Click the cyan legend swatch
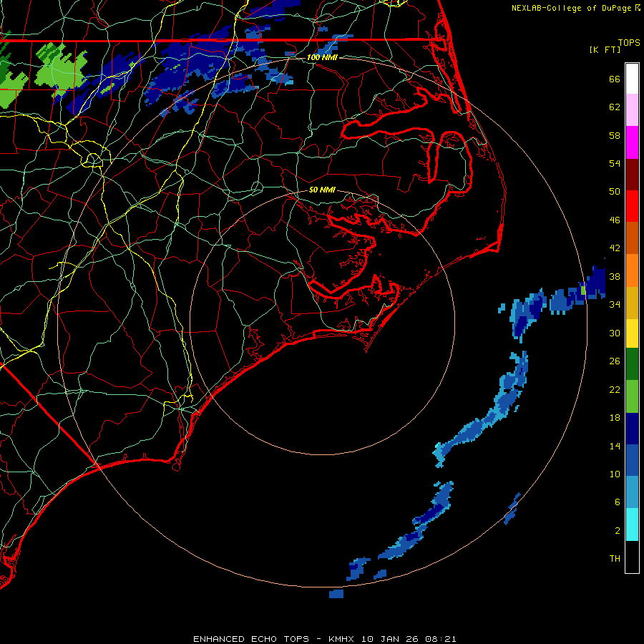The width and height of the screenshot is (644, 644). coord(632,524)
